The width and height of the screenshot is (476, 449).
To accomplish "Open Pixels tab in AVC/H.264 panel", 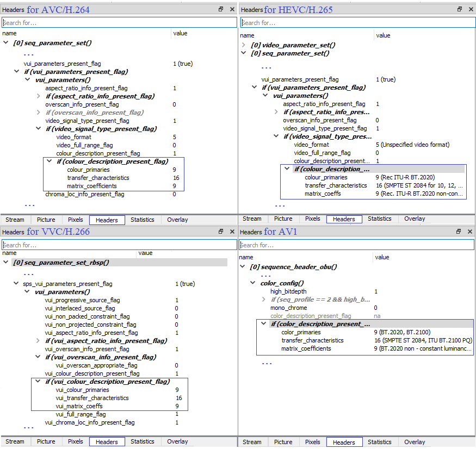I will pyautogui.click(x=76, y=220).
